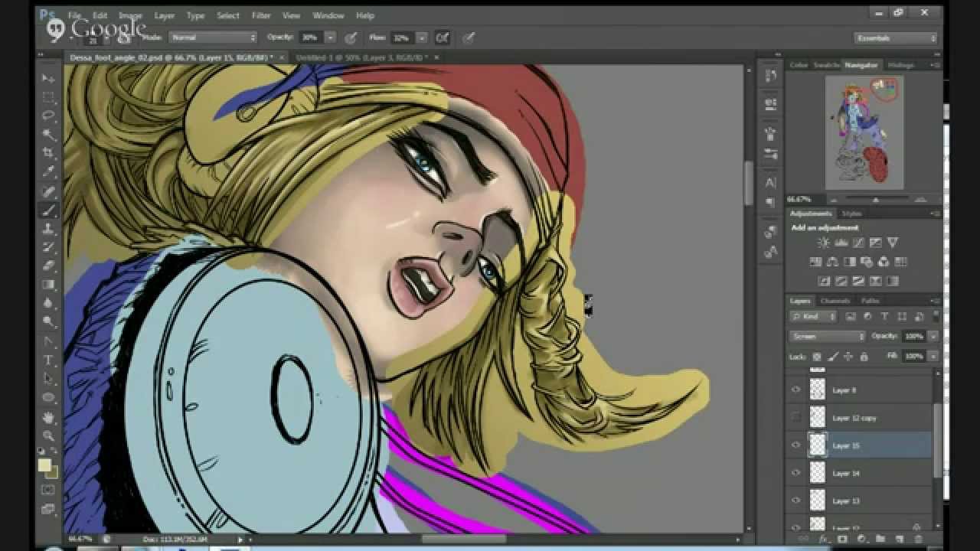Select the Clone Stamp tool
980x551 pixels.
[48, 229]
